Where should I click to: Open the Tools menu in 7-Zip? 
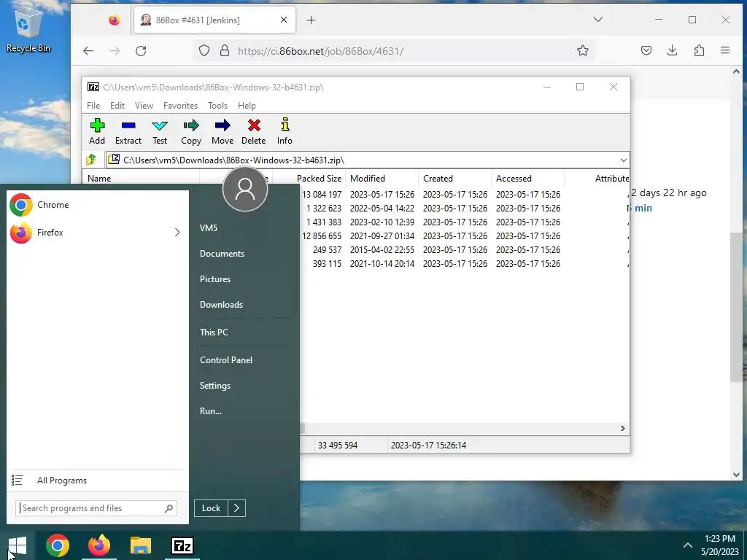(217, 106)
